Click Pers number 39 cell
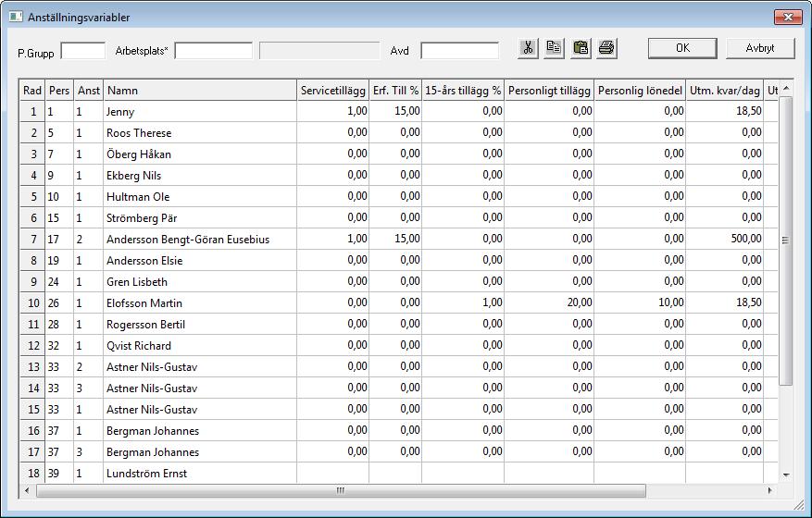The width and height of the screenshot is (812, 518). [59, 473]
